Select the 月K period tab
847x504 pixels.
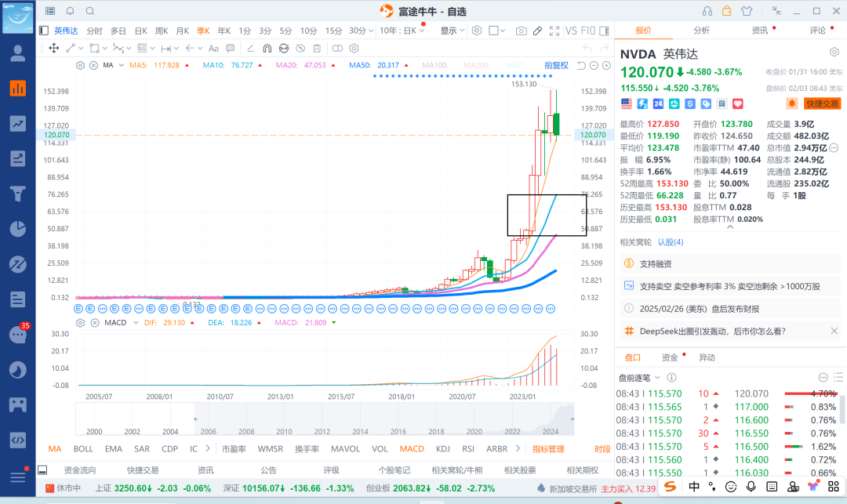click(x=183, y=31)
